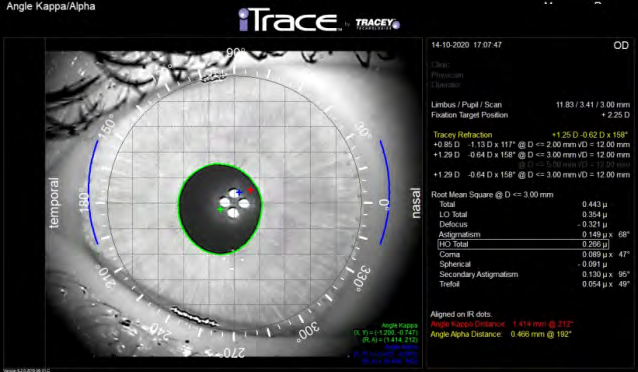Image resolution: width=638 pixels, height=372 pixels.
Task: Click the "Fixation Target Position" label
Action: pos(470,115)
